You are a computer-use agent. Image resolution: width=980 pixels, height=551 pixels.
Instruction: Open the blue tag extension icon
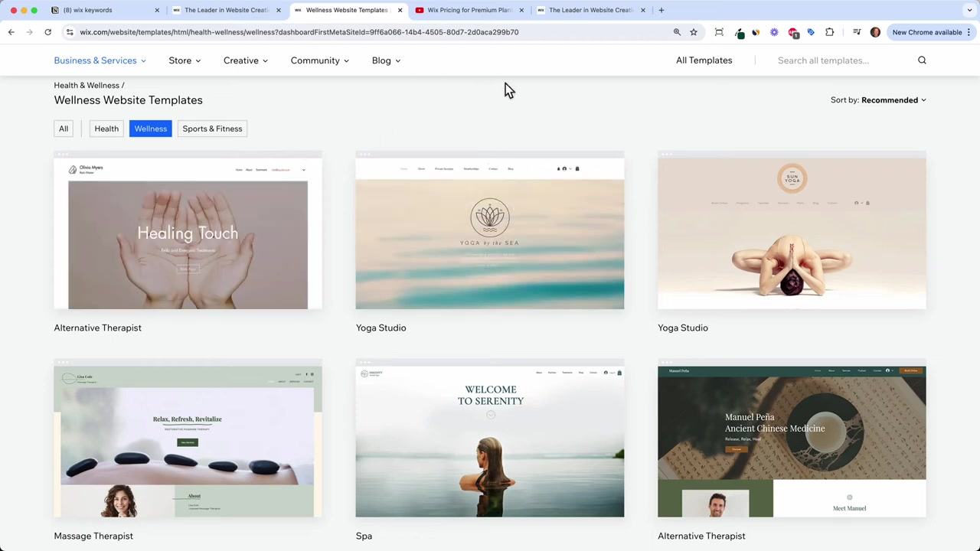point(811,32)
